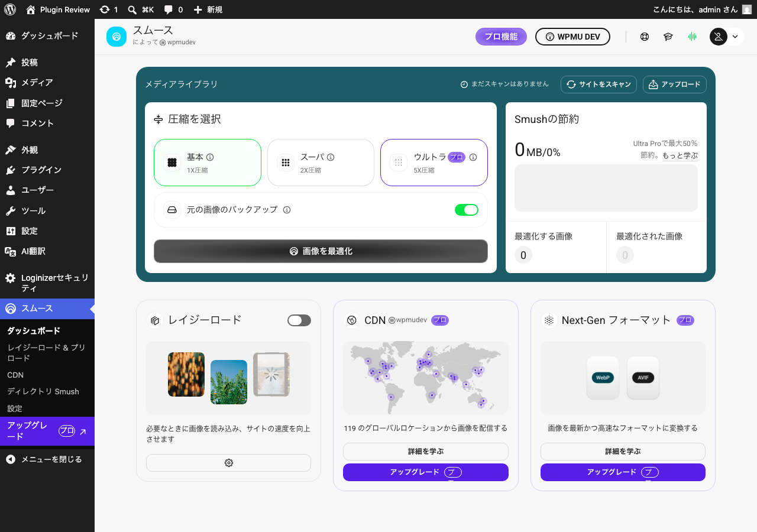The image size is (757, 532).
Task: Select the スーパ 2X compression option
Action: 321,163
